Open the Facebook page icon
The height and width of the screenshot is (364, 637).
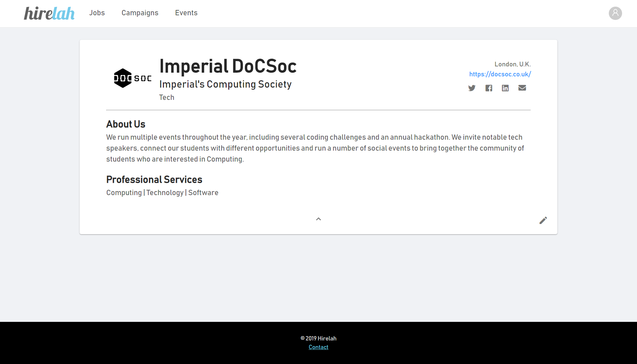coord(489,88)
